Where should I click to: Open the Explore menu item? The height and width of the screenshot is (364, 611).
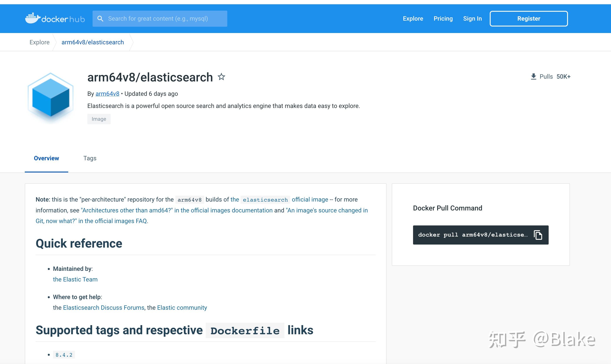(x=413, y=18)
